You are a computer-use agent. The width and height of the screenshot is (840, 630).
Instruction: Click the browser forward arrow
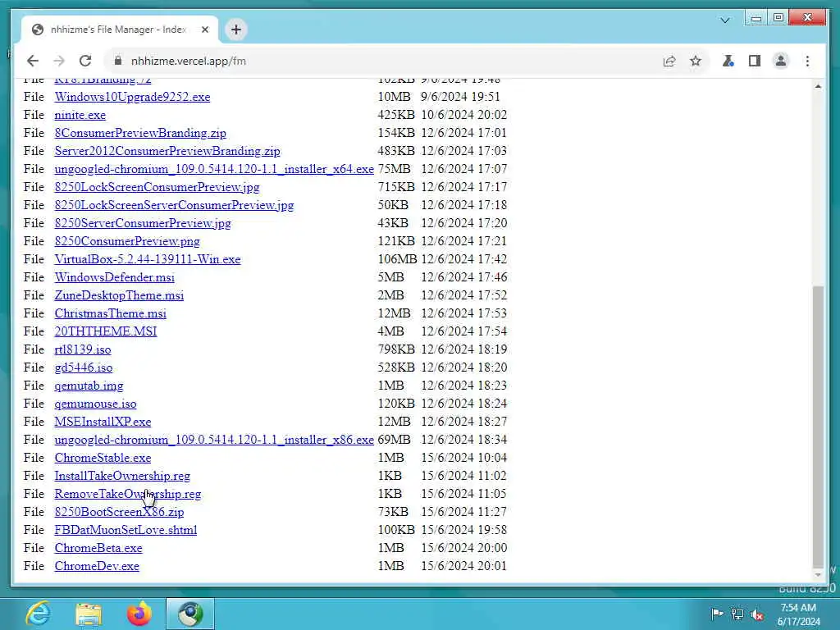(59, 61)
